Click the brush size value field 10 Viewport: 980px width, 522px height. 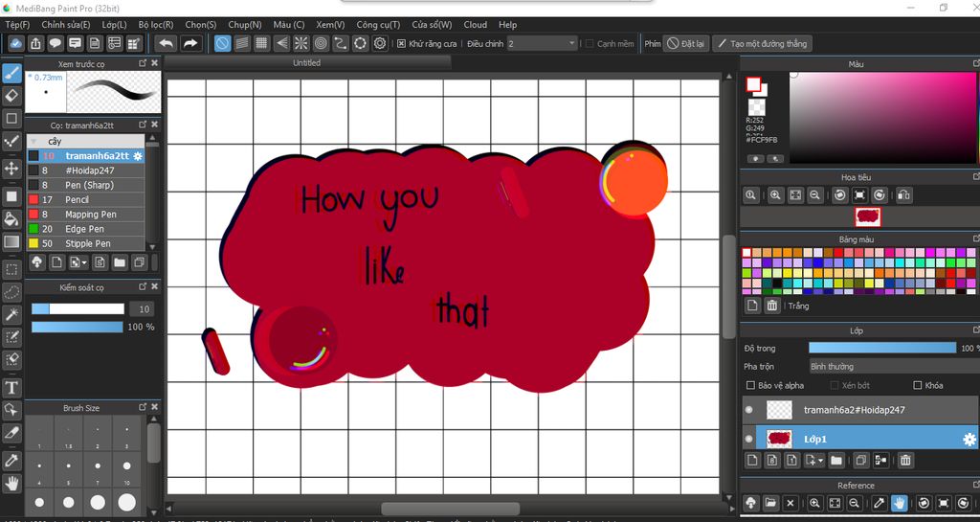coord(144,308)
